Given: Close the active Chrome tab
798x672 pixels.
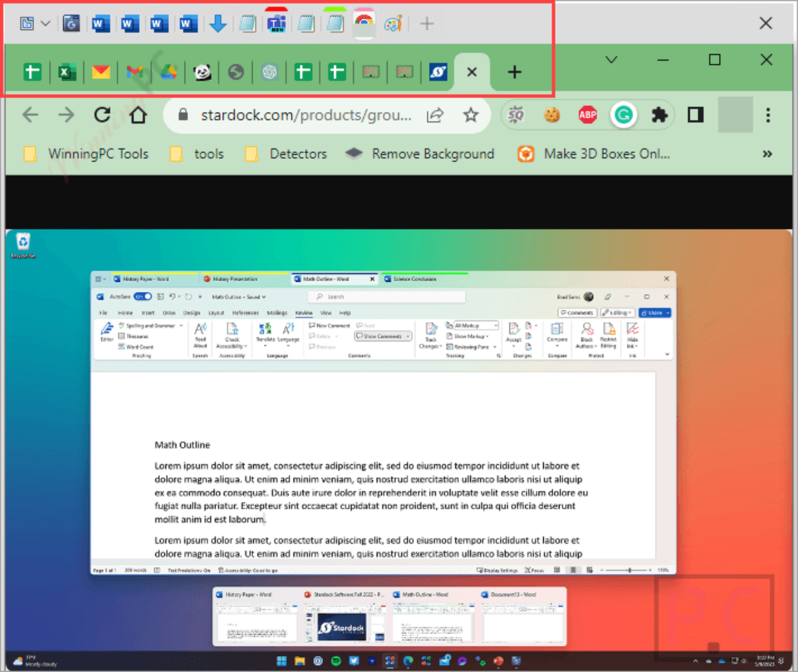Looking at the screenshot, I should click(x=472, y=72).
